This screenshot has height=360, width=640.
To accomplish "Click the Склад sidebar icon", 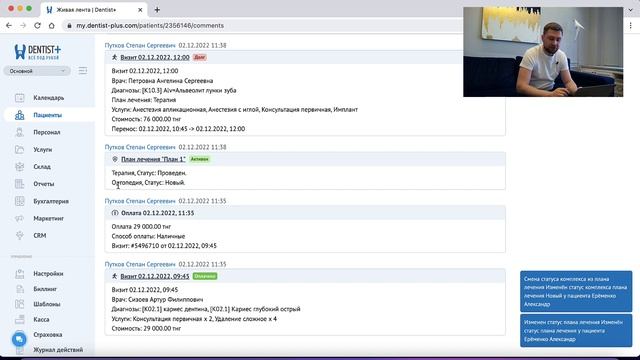I will pos(20,167).
